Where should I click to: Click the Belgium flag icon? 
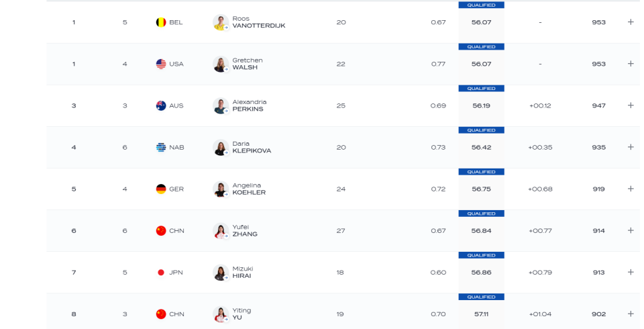[x=161, y=22]
